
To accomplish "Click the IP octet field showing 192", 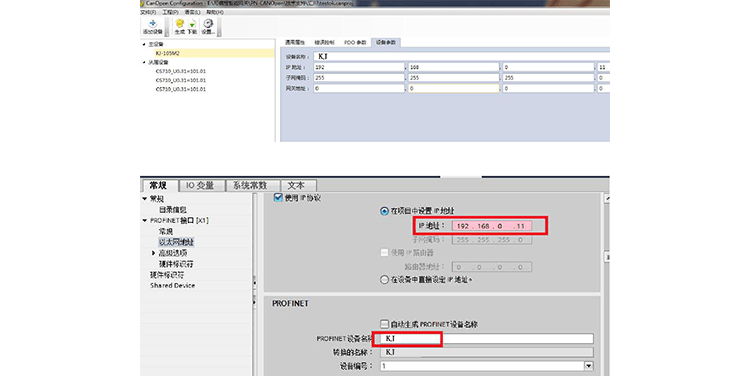I will pos(359,67).
